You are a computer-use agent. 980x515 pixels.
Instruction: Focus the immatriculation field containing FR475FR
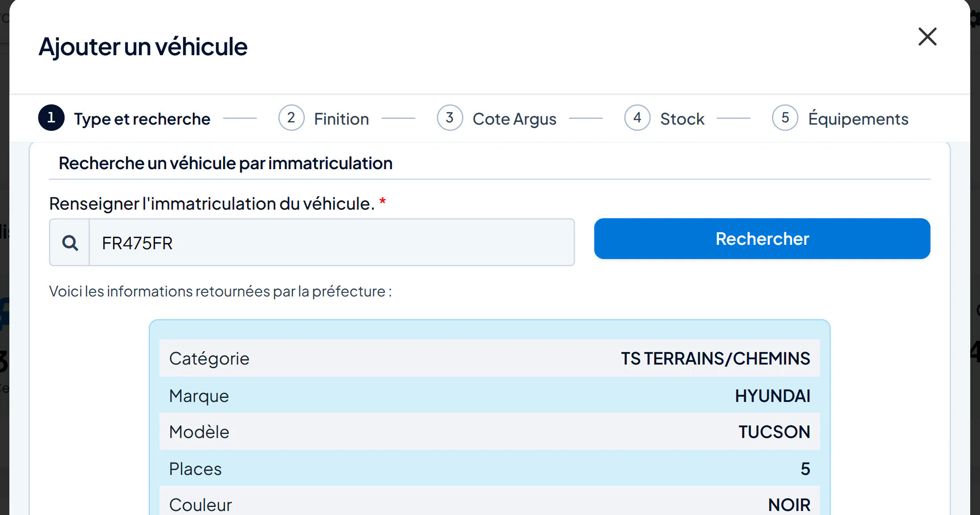click(x=332, y=243)
